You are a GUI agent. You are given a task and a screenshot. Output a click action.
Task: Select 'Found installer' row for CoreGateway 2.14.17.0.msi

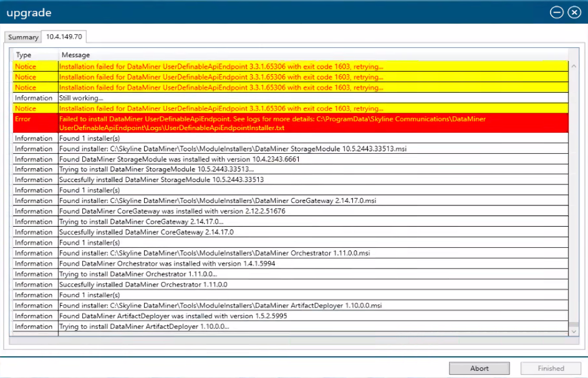click(291, 201)
